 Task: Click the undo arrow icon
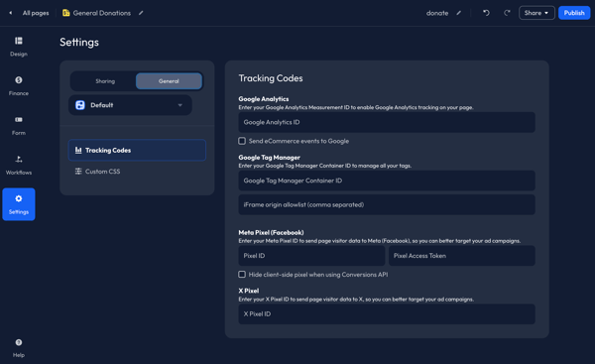486,13
